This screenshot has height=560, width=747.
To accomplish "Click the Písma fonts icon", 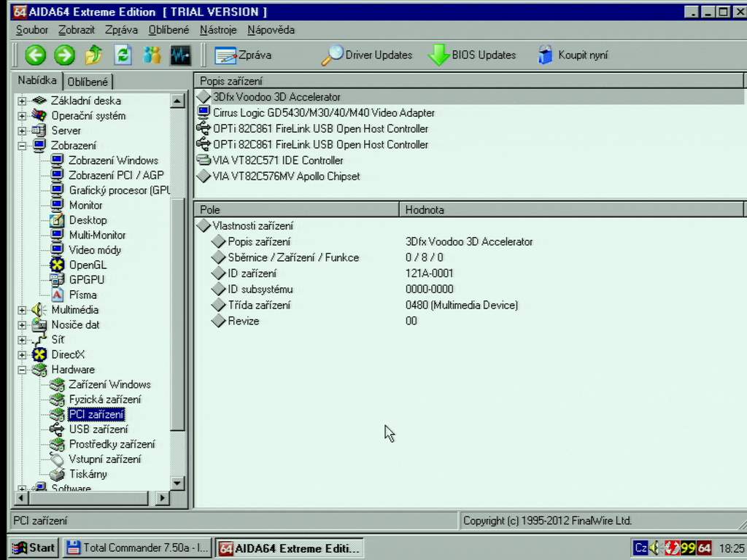I will (x=57, y=295).
